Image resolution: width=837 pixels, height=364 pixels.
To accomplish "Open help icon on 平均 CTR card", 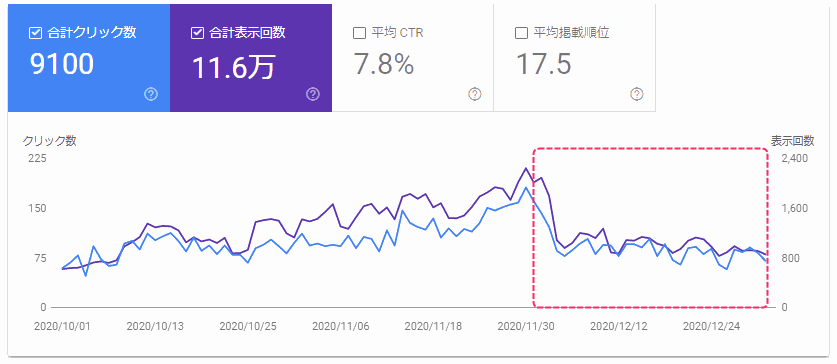I will click(475, 94).
